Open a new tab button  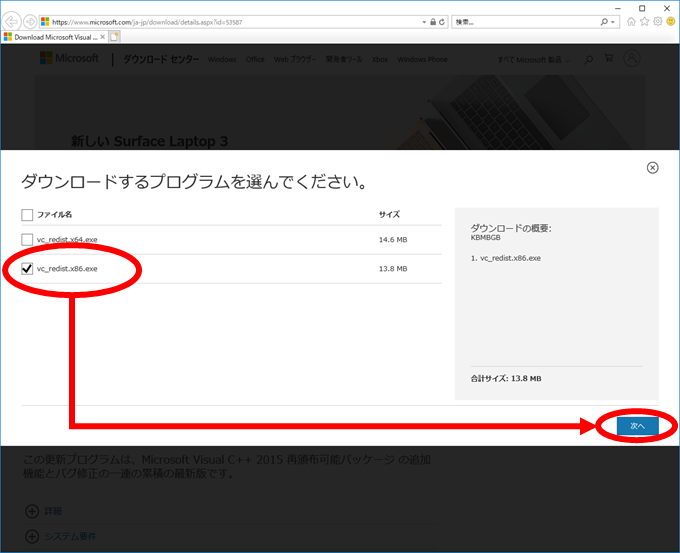click(114, 37)
